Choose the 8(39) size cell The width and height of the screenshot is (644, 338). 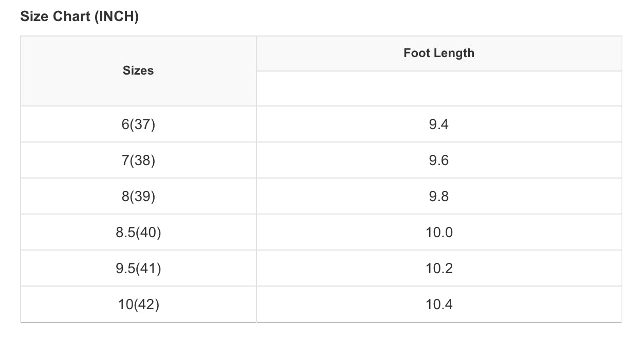tap(138, 197)
